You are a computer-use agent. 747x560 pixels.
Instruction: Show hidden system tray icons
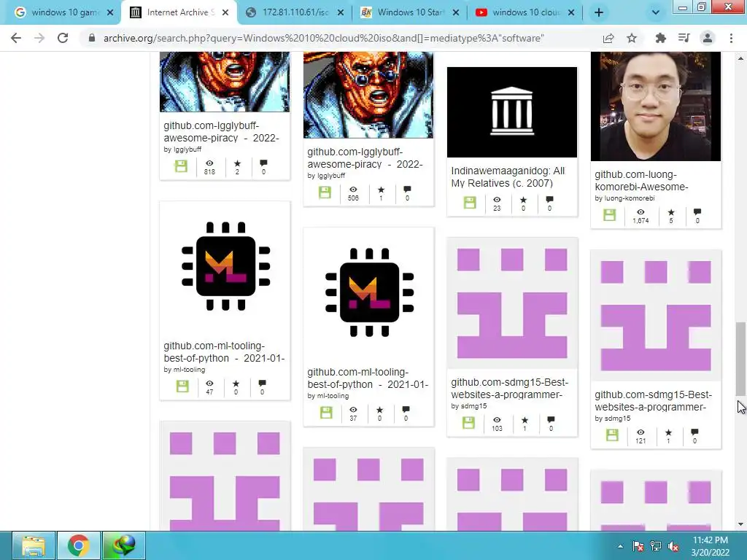(x=620, y=546)
